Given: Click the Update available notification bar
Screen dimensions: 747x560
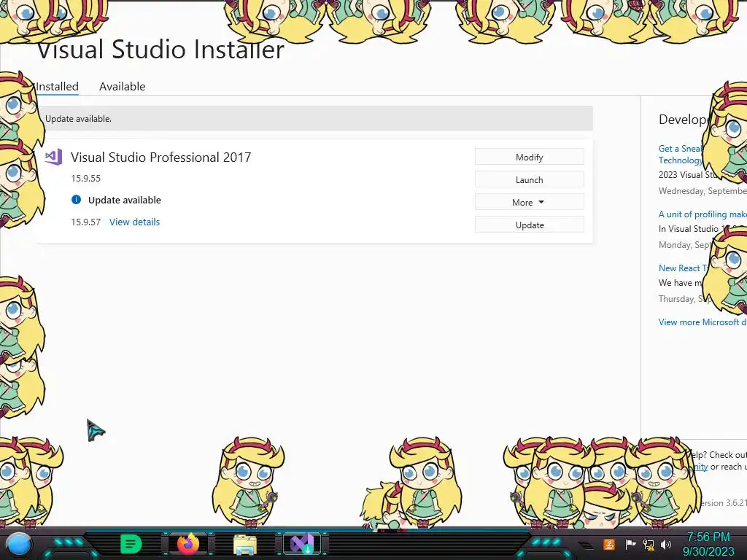Looking at the screenshot, I should pos(315,119).
